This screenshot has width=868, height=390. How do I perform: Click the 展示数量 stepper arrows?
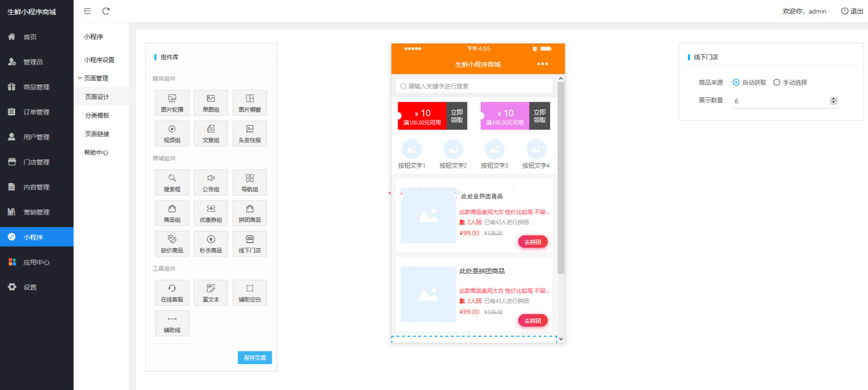tap(834, 100)
